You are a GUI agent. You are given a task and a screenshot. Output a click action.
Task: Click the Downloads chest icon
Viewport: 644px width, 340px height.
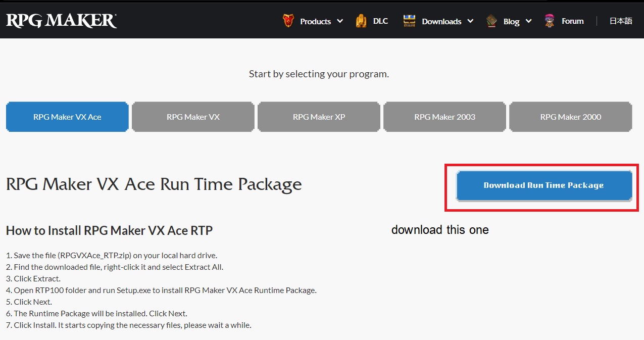pos(409,21)
